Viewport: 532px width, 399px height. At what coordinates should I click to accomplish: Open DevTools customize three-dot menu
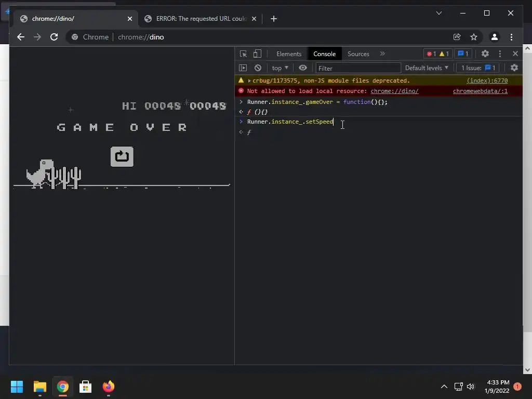click(500, 54)
